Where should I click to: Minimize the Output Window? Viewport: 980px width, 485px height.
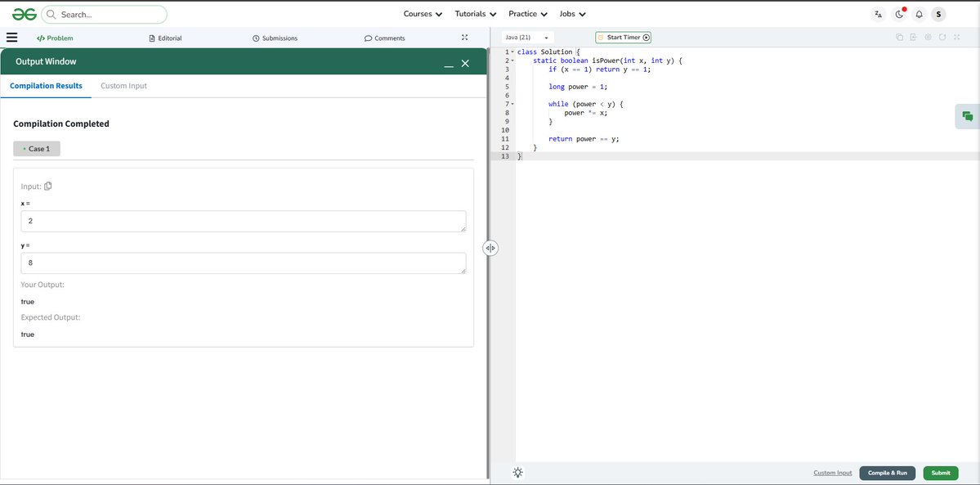point(449,64)
